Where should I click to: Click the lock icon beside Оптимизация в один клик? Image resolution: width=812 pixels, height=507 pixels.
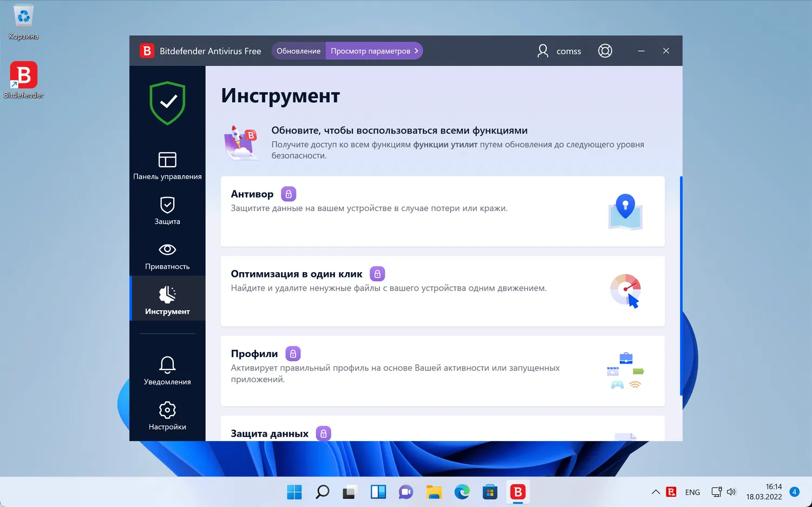377,274
